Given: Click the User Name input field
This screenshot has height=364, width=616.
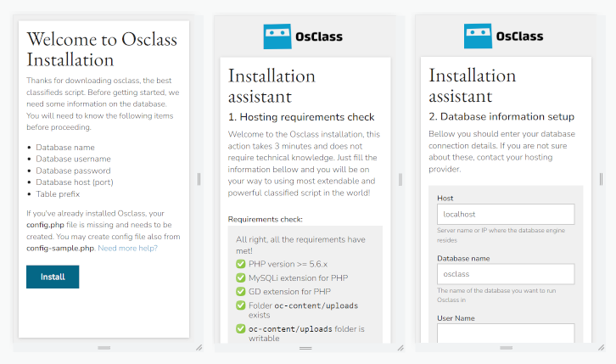Looking at the screenshot, I should click(506, 333).
